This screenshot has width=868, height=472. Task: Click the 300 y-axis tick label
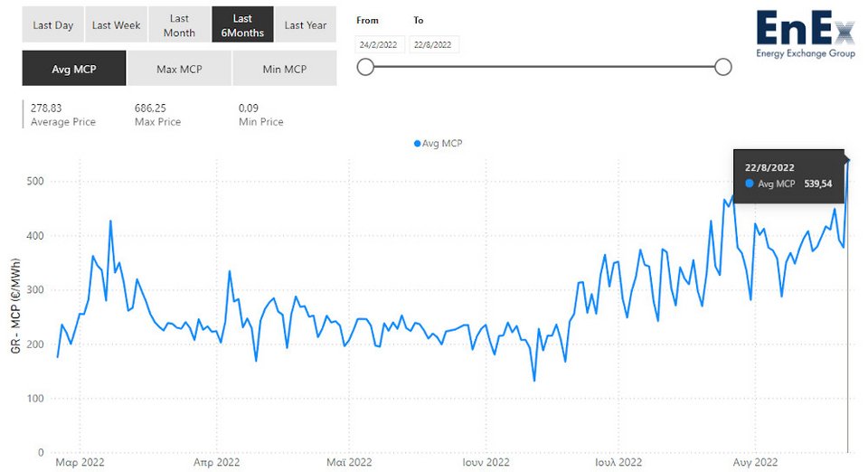point(35,289)
